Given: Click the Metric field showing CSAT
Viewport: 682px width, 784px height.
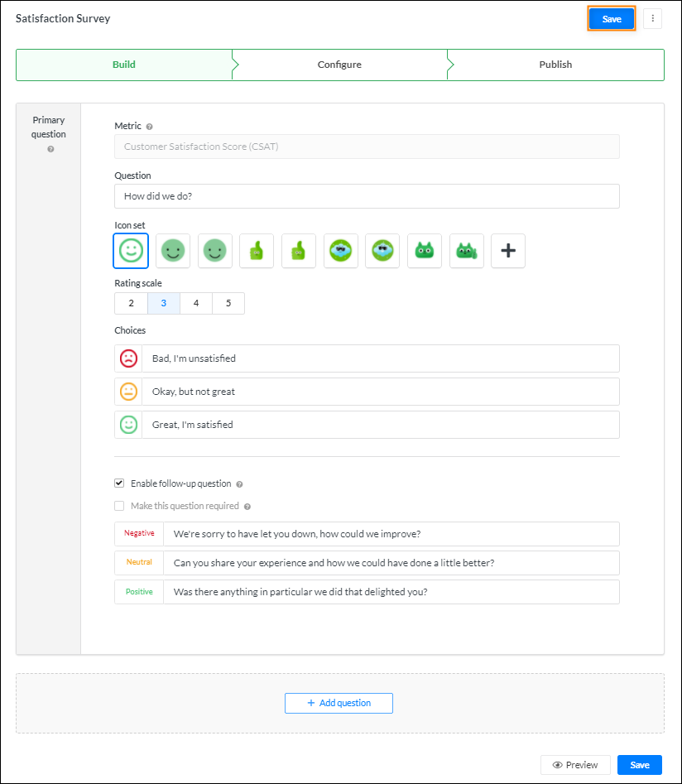Looking at the screenshot, I should [367, 147].
